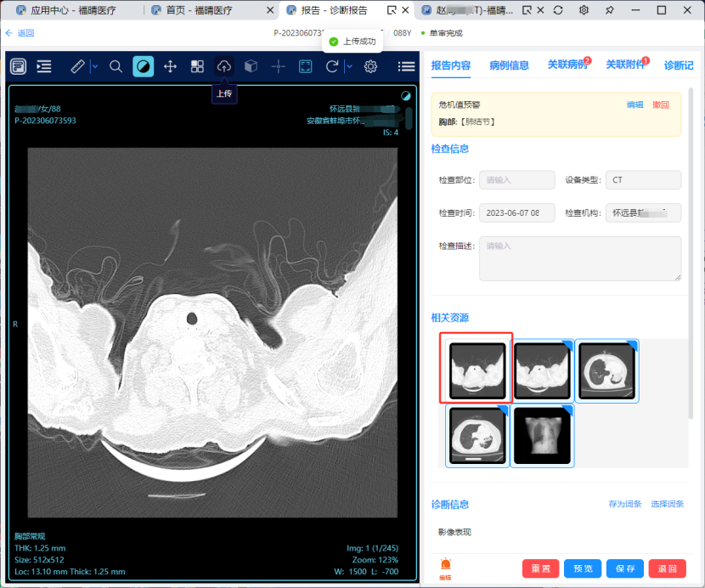The height and width of the screenshot is (588, 705).
Task: Open the layout grid tool
Action: point(197,66)
